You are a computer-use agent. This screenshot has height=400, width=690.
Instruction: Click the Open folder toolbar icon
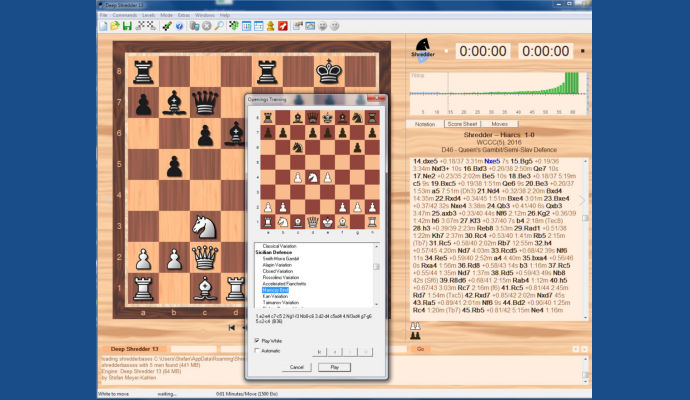(115, 26)
